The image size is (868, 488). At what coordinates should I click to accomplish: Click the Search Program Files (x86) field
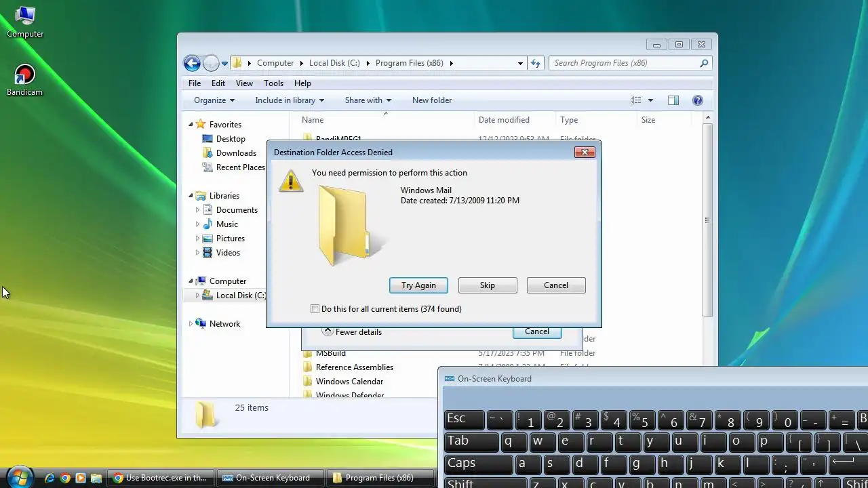point(630,63)
